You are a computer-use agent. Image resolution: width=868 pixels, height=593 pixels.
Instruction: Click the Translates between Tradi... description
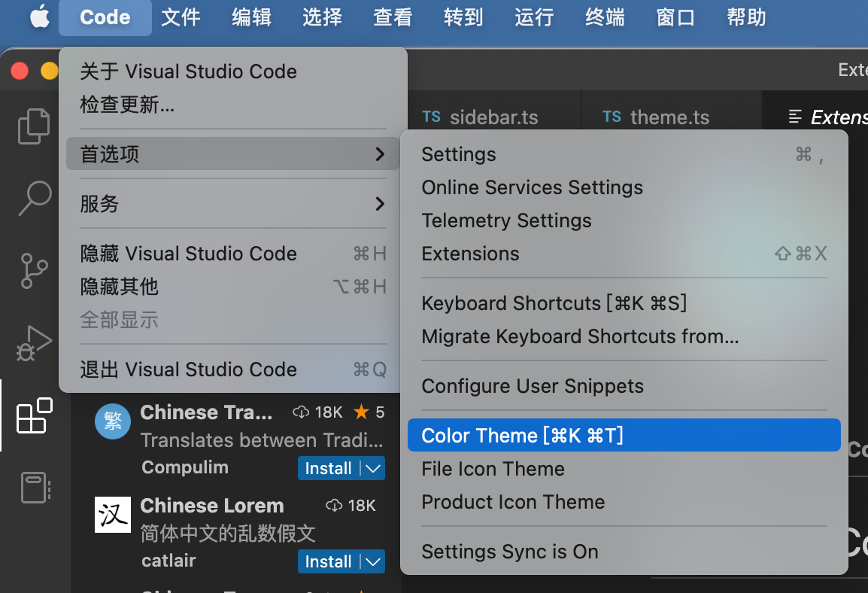click(x=262, y=440)
